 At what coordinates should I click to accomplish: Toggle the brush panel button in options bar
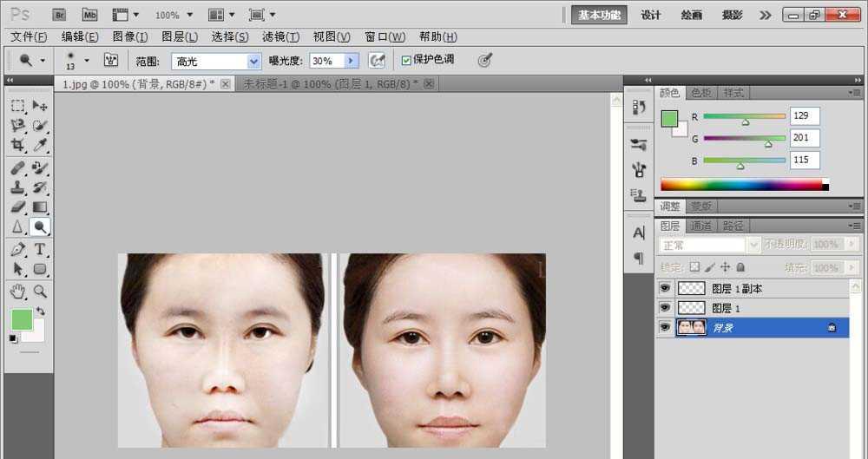(111, 61)
